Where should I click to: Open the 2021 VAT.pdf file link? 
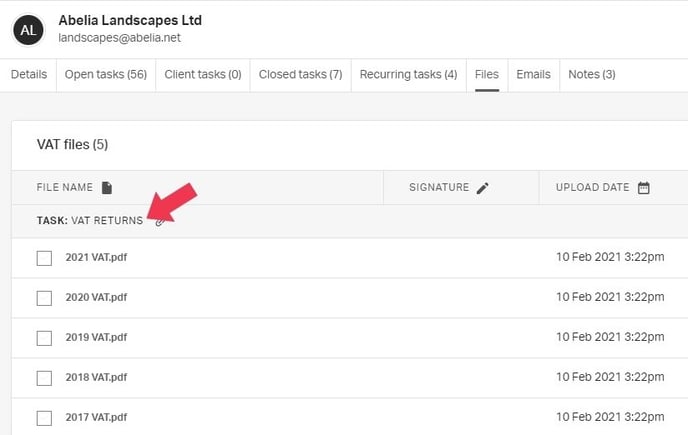(96, 257)
